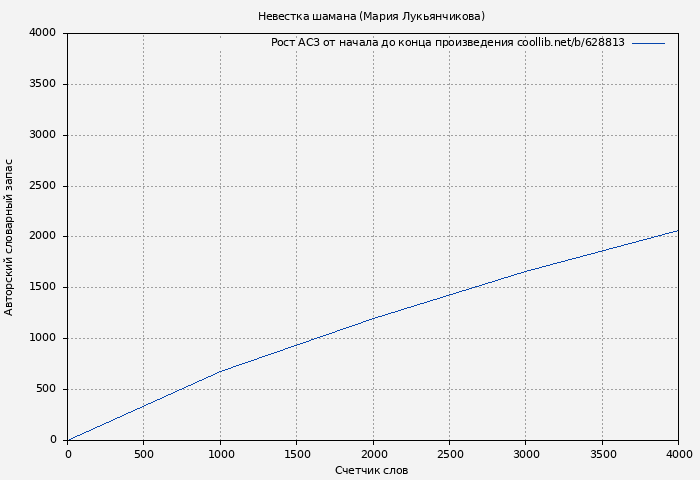700x480 pixels.
Task: Click the 2500 tick on the x-axis
Action: pos(449,454)
